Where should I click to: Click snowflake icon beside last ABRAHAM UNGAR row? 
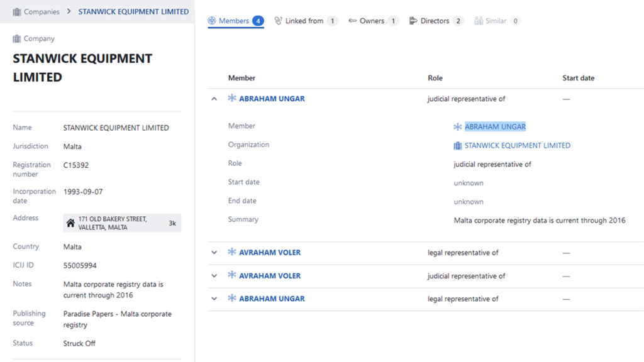(x=232, y=298)
